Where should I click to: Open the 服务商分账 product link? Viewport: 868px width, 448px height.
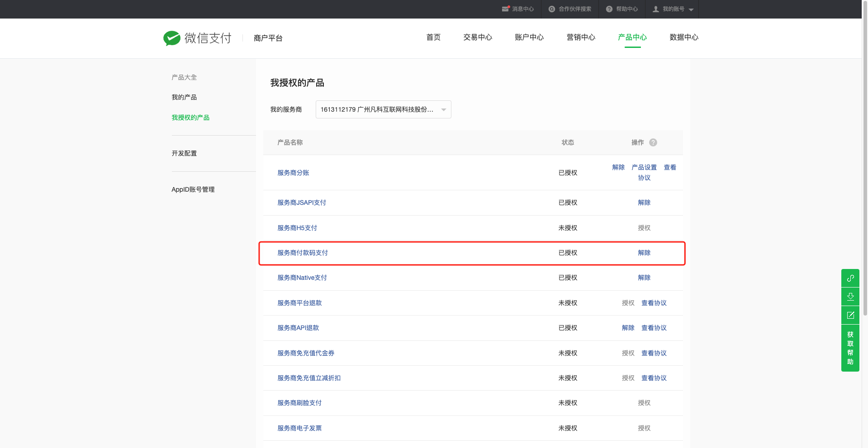(293, 173)
